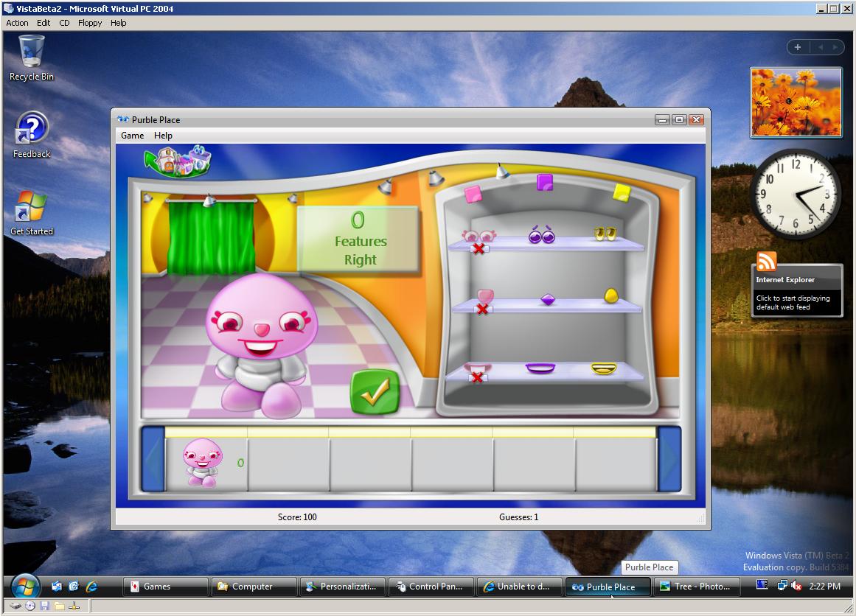
Task: Launch Internet Explorer from quick launch
Action: pyautogui.click(x=91, y=587)
